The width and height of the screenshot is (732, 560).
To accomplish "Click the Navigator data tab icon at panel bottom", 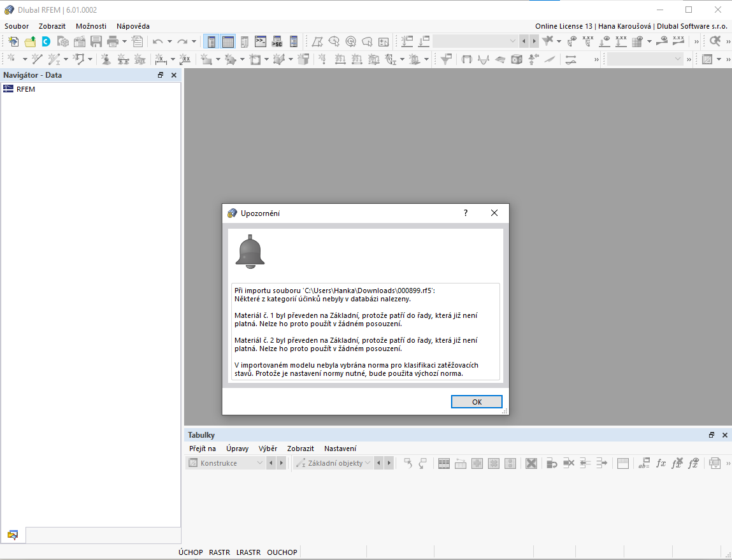I will (x=13, y=535).
